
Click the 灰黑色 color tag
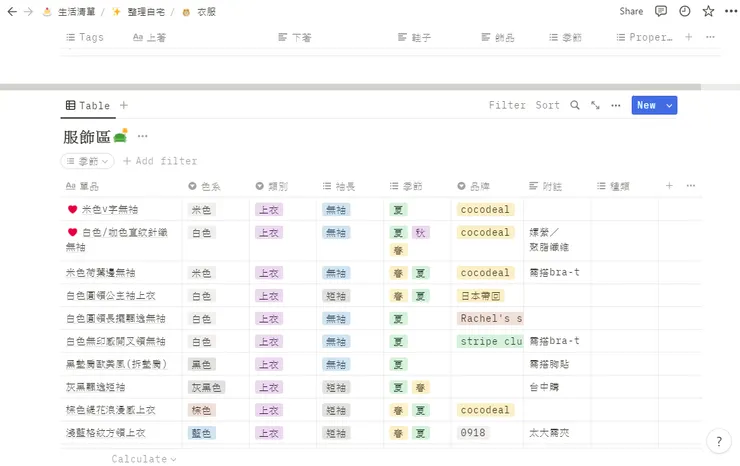pos(206,388)
